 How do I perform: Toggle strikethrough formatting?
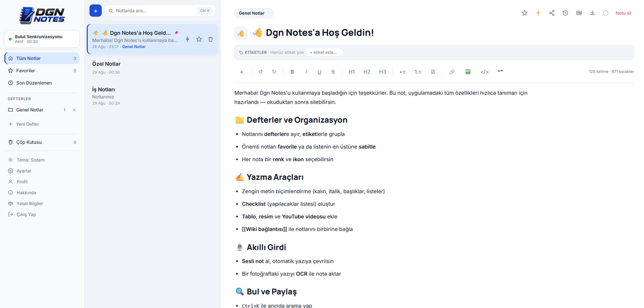[333, 72]
